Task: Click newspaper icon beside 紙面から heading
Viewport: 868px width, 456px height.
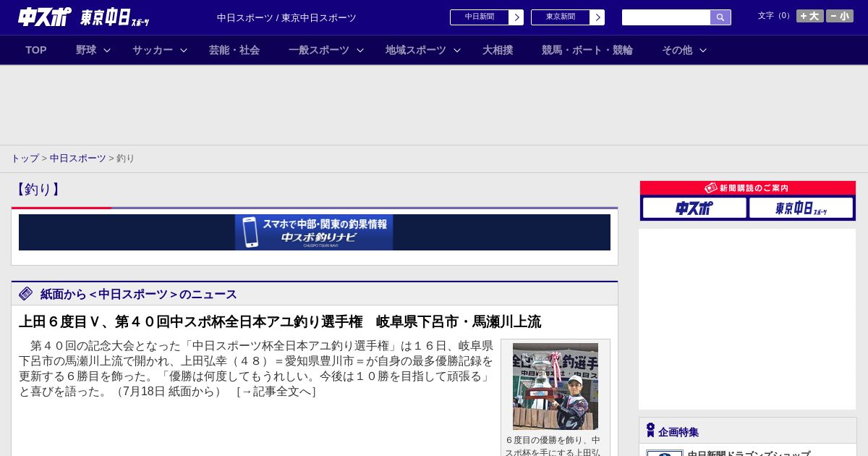Action: (x=26, y=293)
